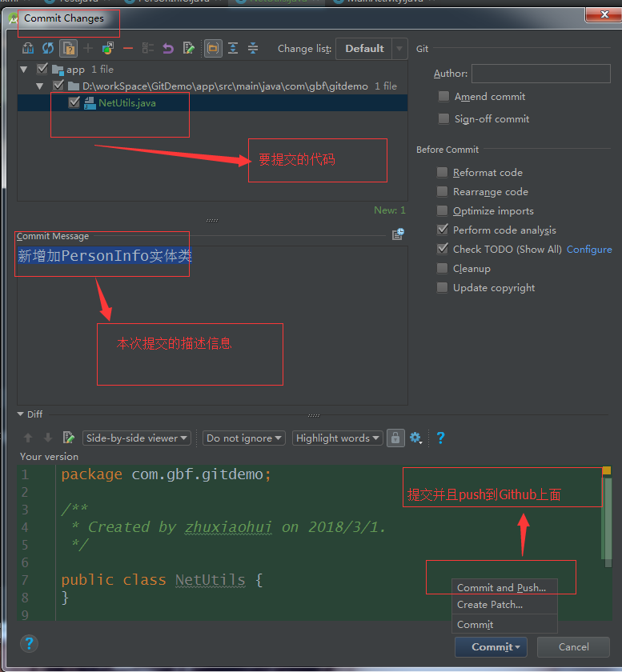
Task: Go to previous difference arrow in Diff
Action: tap(28, 438)
